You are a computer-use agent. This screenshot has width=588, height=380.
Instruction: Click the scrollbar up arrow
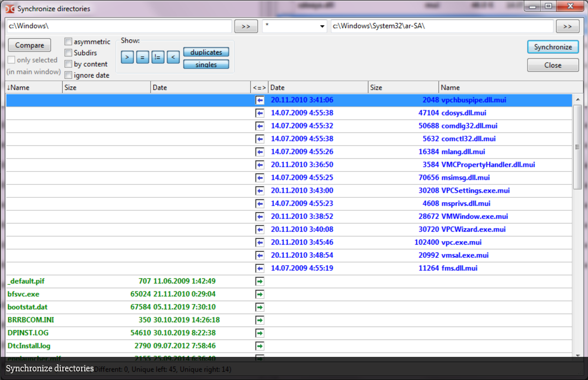point(577,100)
